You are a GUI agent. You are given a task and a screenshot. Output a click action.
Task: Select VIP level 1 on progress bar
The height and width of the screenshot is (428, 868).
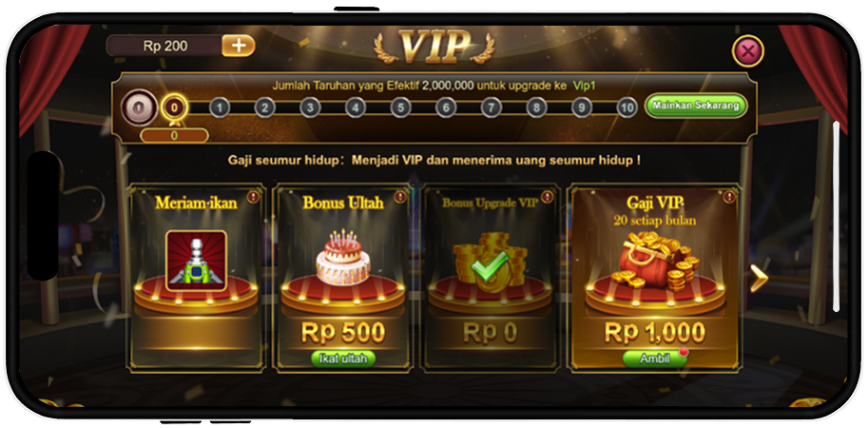pos(220,107)
